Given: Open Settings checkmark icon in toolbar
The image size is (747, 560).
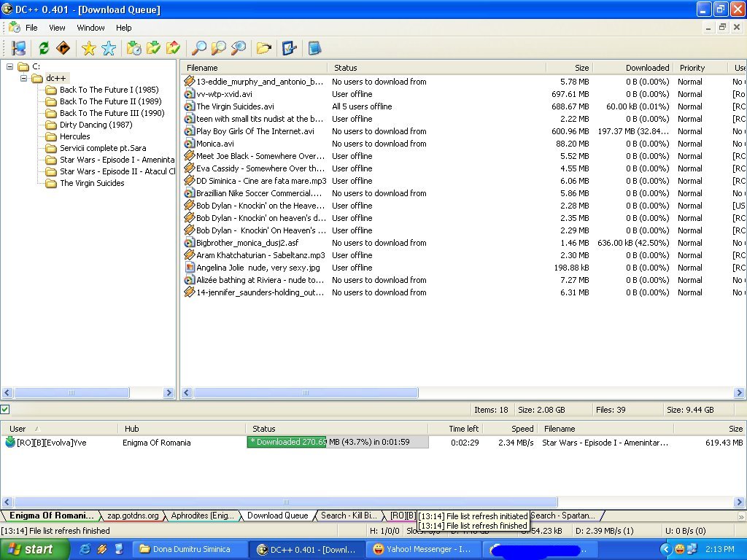Looking at the screenshot, I should pyautogui.click(x=289, y=48).
